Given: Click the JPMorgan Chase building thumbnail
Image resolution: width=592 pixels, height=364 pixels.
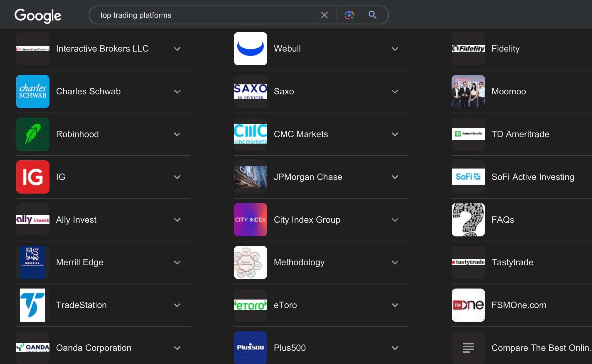Looking at the screenshot, I should pyautogui.click(x=251, y=177).
